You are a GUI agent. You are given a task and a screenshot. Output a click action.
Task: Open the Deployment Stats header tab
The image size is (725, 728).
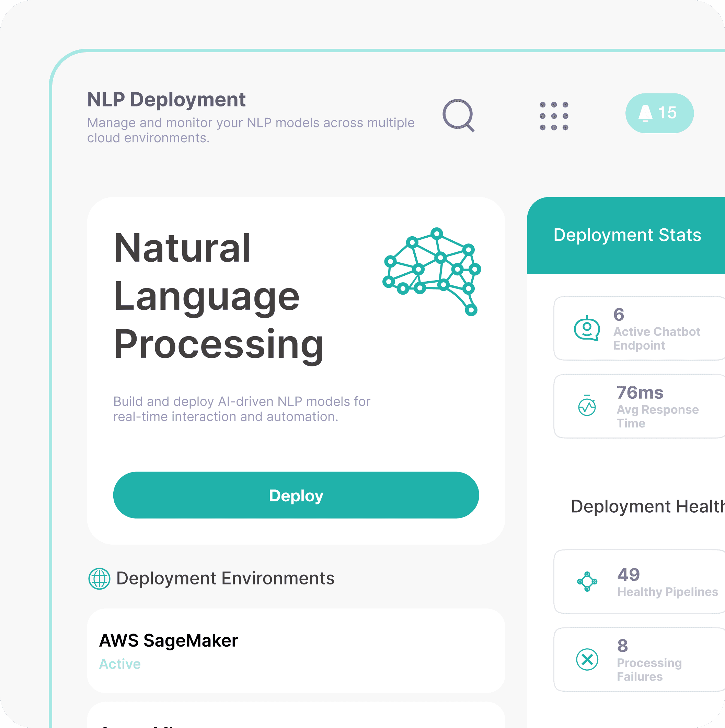pos(627,235)
